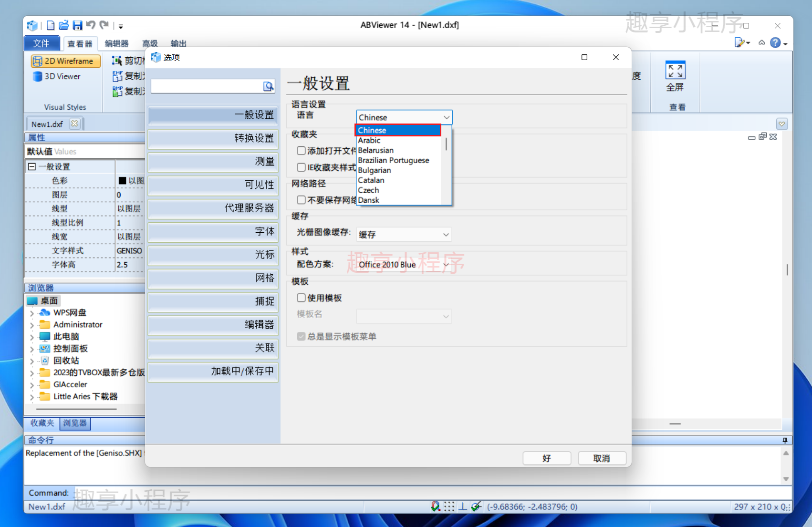Click the Help question mark icon
Screen dimensions: 812x527
click(775, 43)
